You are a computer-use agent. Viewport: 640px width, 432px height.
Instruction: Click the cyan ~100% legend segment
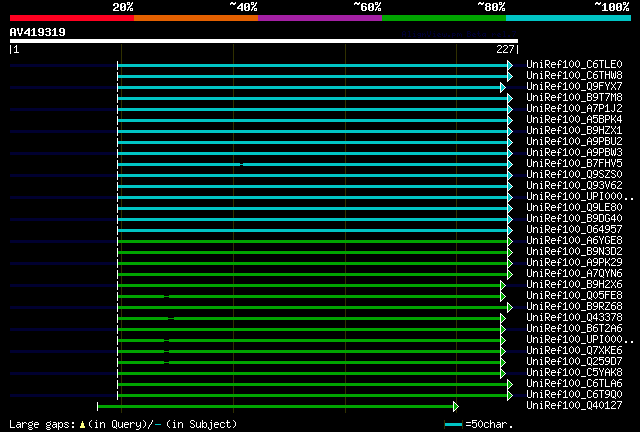[569, 18]
